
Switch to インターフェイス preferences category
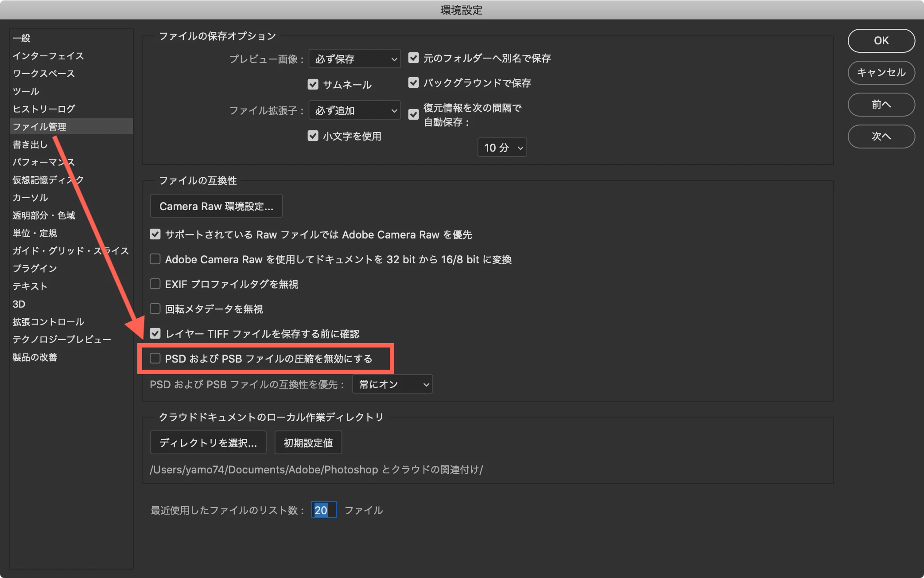[48, 56]
